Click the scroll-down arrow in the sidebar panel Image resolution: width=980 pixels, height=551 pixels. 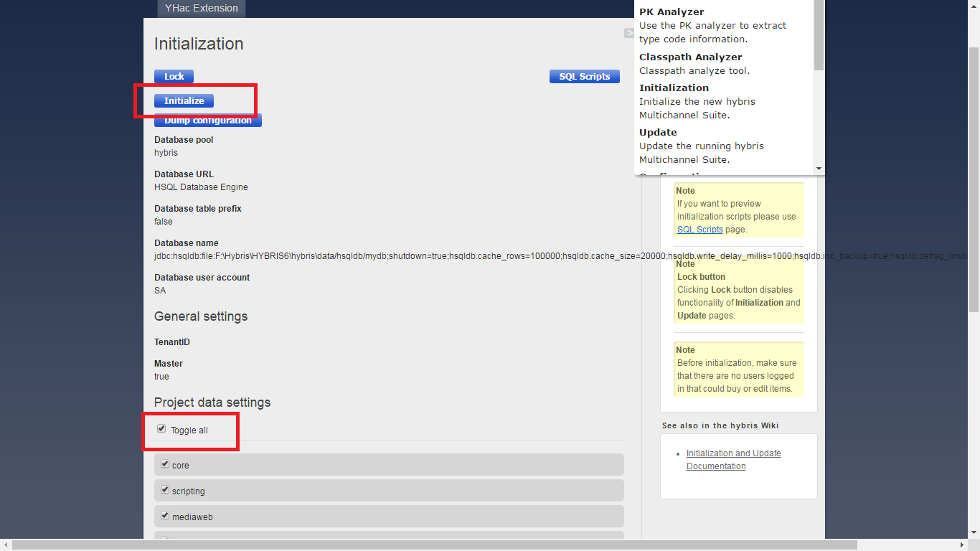819,169
